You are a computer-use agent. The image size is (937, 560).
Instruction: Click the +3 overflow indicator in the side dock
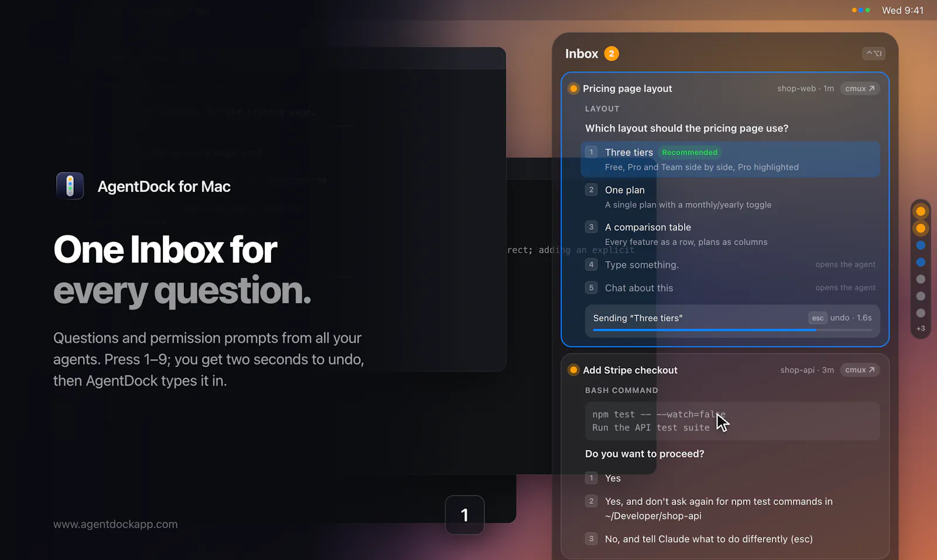click(x=921, y=329)
